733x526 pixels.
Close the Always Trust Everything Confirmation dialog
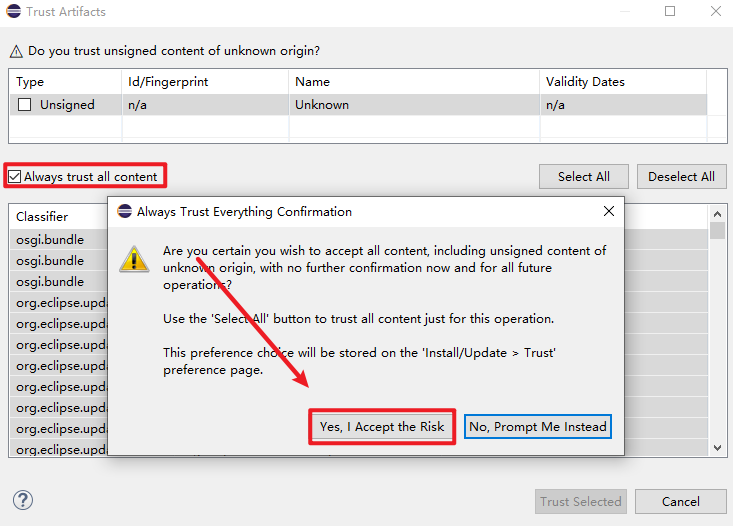[x=608, y=212]
